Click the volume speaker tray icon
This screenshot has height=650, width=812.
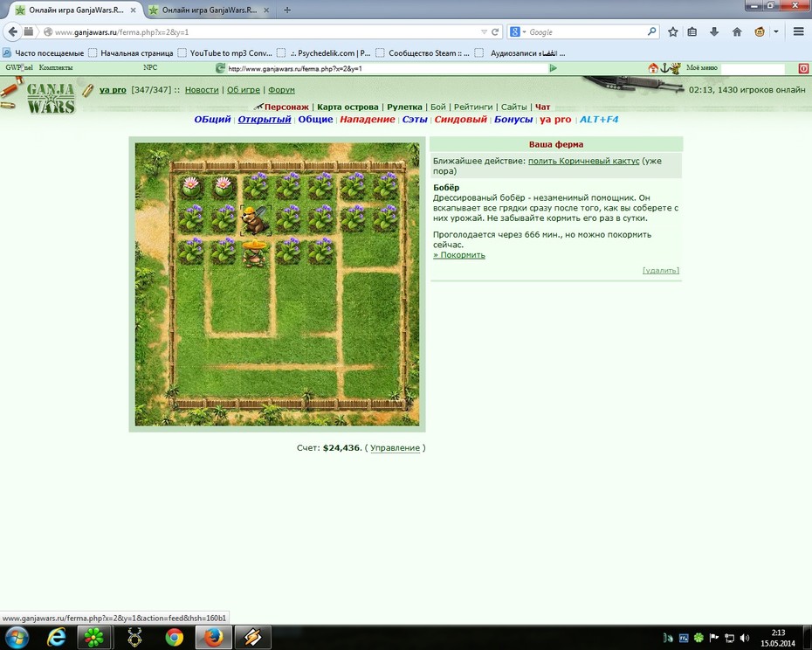tap(745, 638)
